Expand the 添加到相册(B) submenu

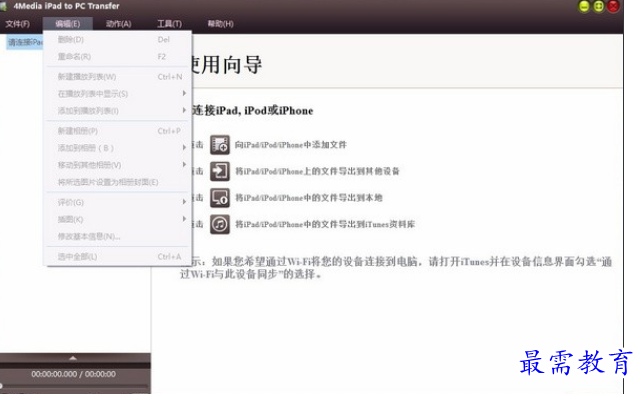(118, 148)
